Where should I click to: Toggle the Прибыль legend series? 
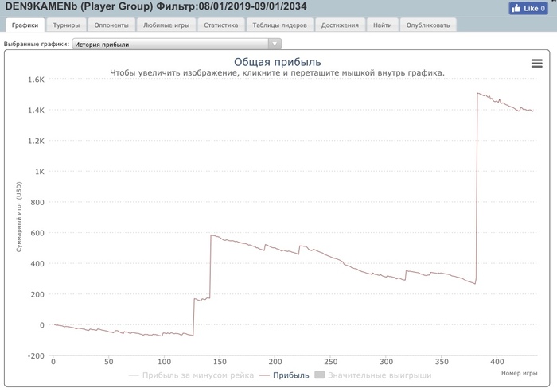point(284,375)
